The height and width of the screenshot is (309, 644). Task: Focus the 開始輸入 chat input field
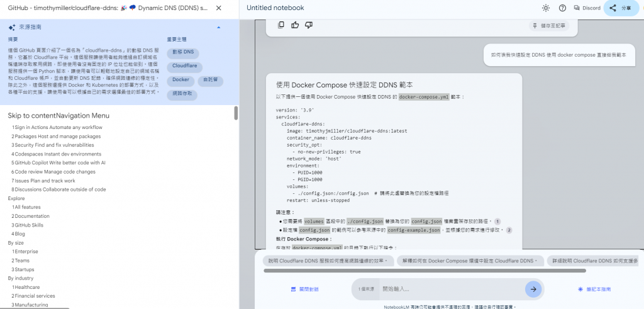click(450, 289)
